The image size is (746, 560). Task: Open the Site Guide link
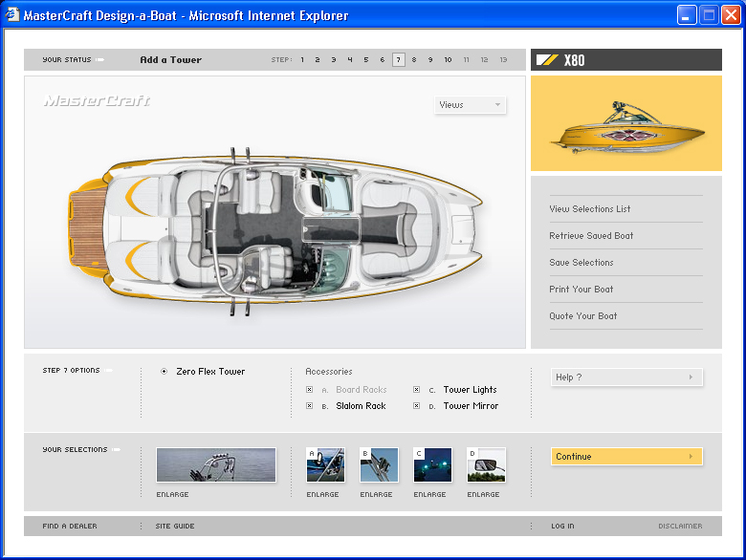175,527
